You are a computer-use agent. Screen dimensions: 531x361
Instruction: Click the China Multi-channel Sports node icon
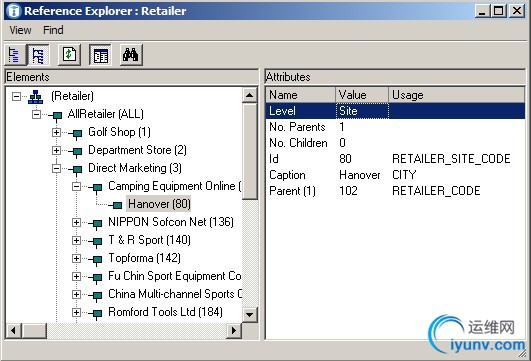(x=97, y=295)
